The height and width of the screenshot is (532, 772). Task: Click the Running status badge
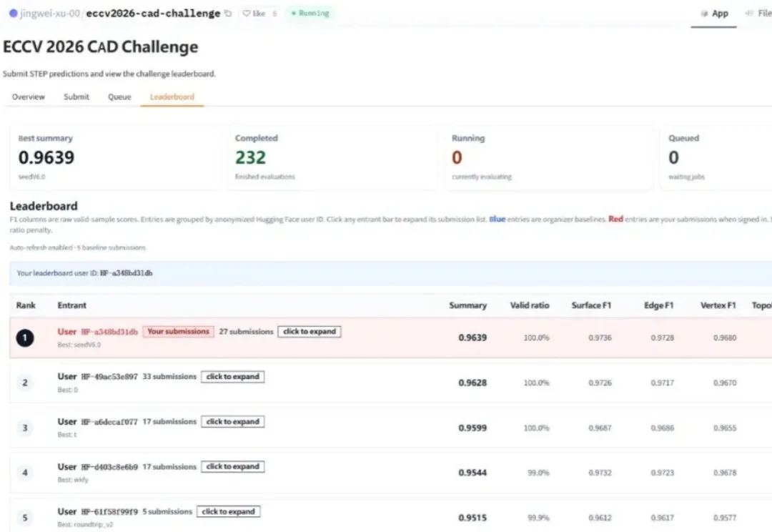click(x=310, y=14)
